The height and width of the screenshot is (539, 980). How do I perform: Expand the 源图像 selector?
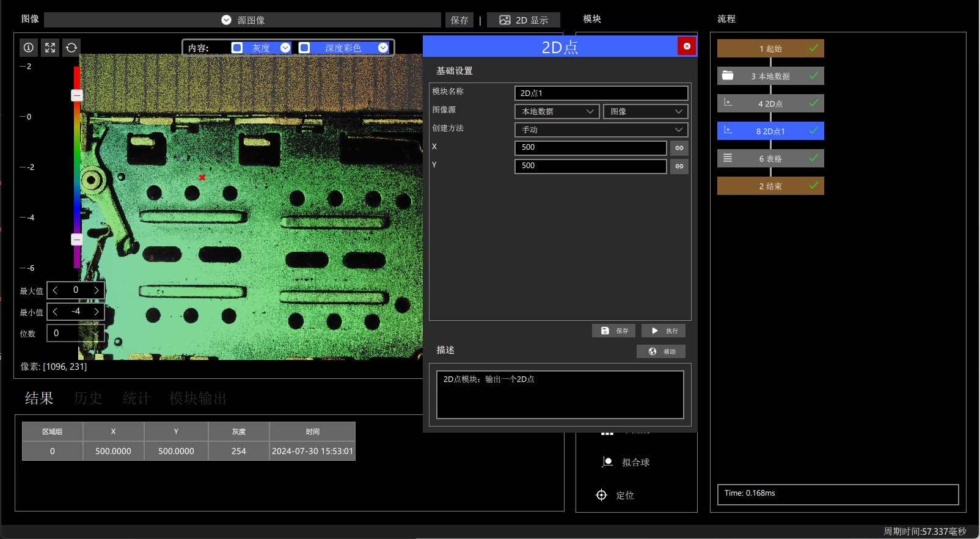243,20
